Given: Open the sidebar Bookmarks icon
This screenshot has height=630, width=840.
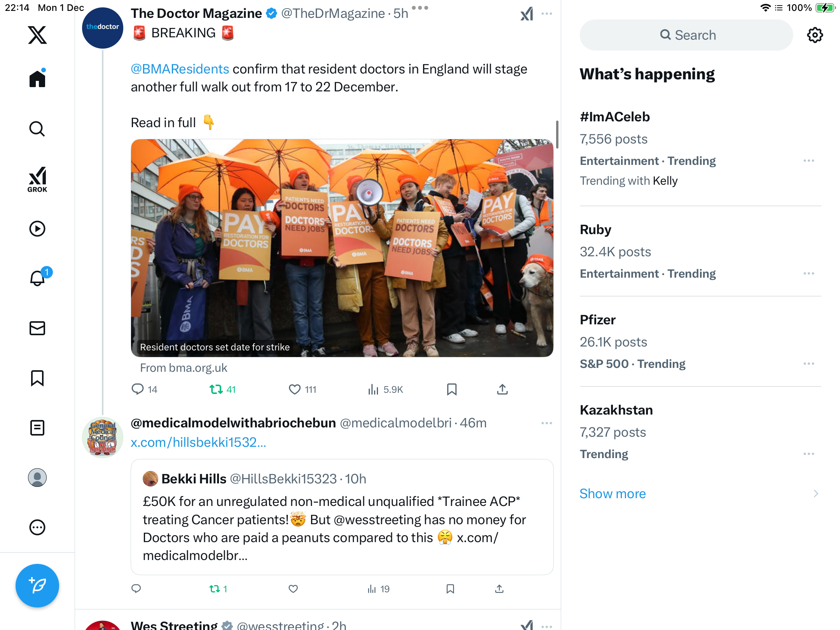Looking at the screenshot, I should point(37,378).
